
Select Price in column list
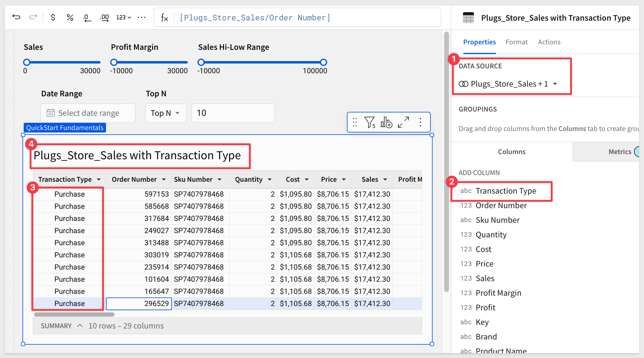[485, 264]
